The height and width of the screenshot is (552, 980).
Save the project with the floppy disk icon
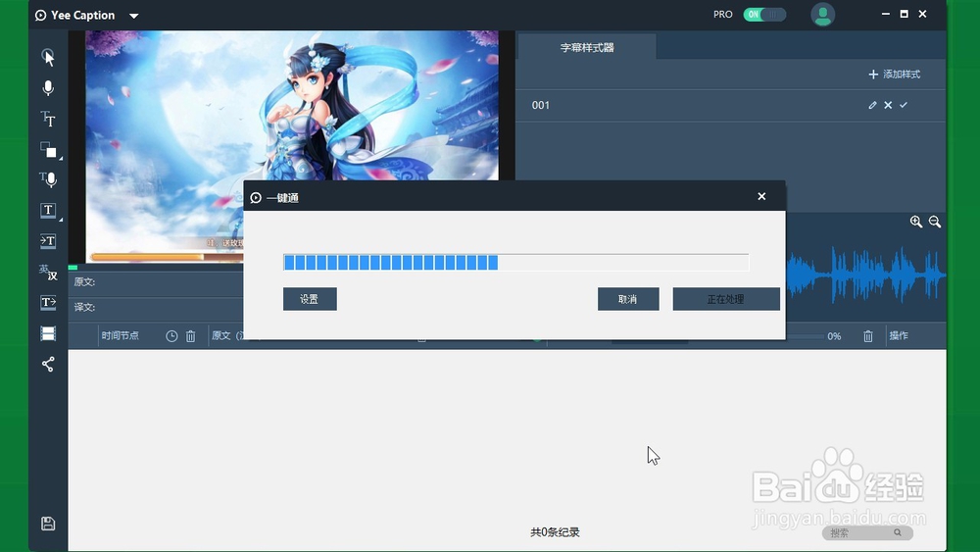pyautogui.click(x=48, y=524)
